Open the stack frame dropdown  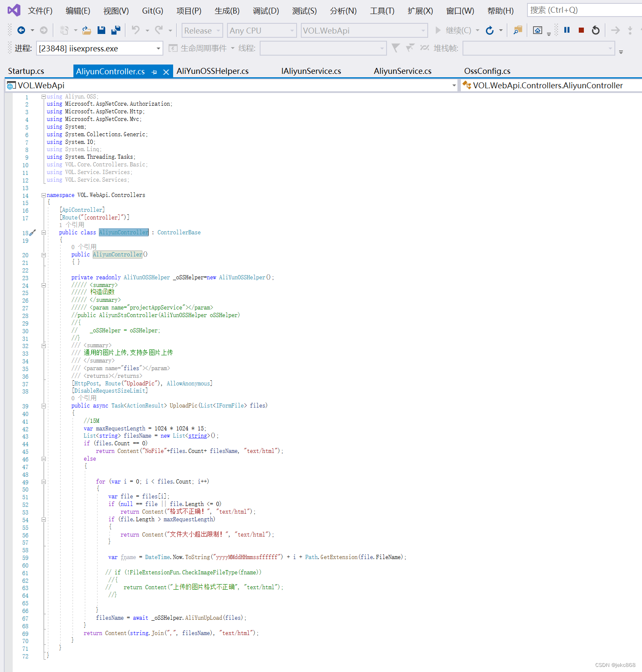pos(539,48)
